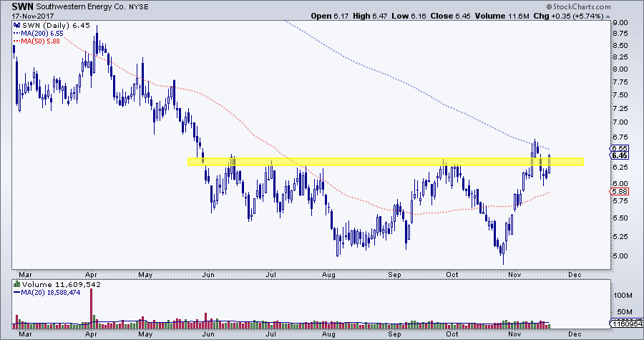Click the 5.88 red MA(50) axis tag
This screenshot has width=644, height=340.
(619, 191)
